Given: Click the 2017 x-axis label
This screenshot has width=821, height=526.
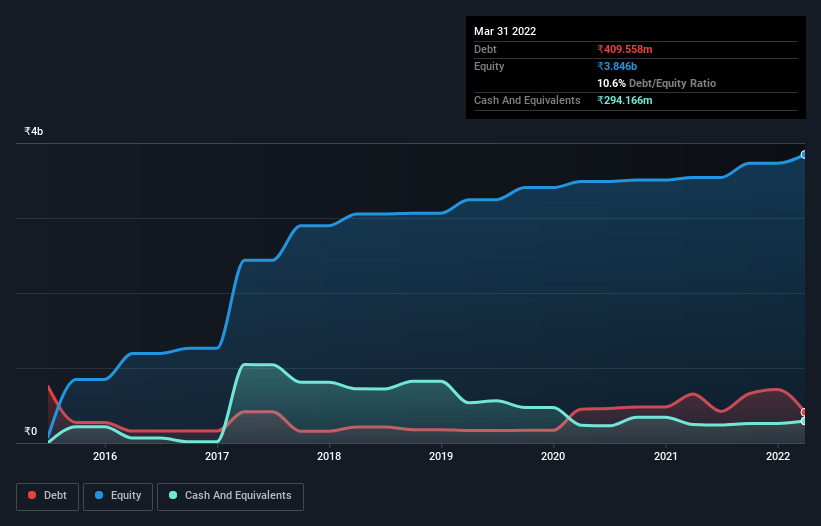Looking at the screenshot, I should [217, 456].
